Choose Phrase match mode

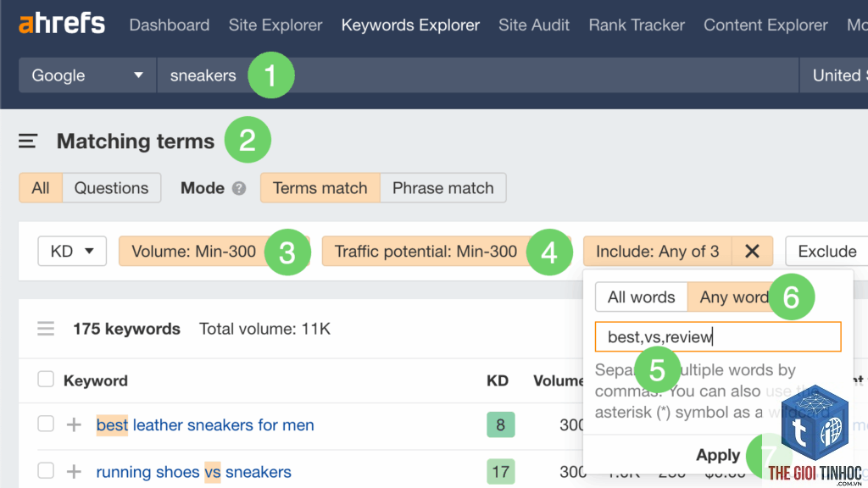tap(442, 188)
